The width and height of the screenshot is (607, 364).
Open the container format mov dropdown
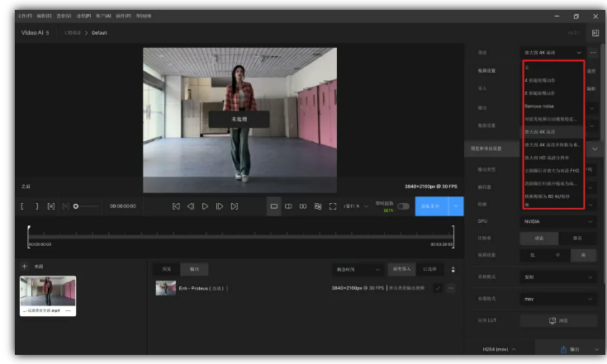[558, 299]
